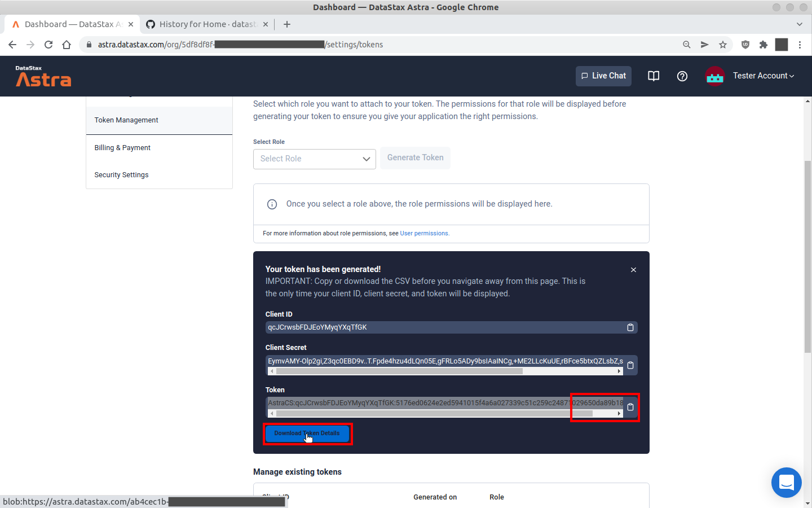Click the site lock icon

(89, 45)
